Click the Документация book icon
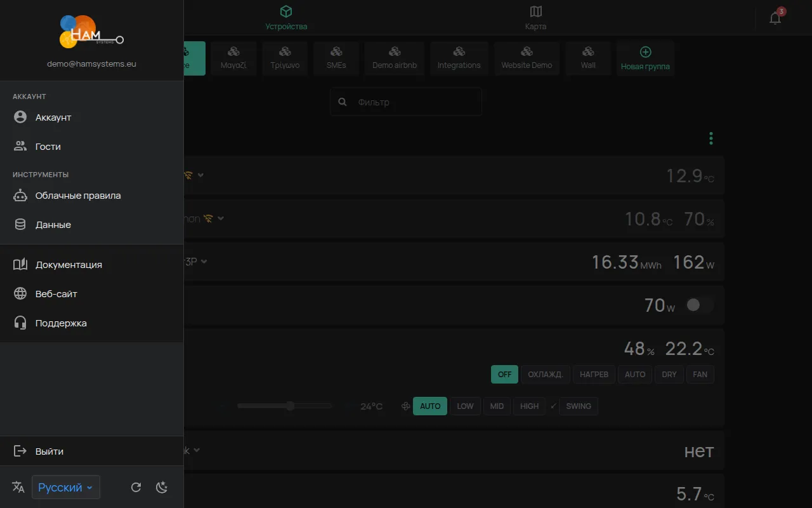The height and width of the screenshot is (508, 812). (20, 265)
